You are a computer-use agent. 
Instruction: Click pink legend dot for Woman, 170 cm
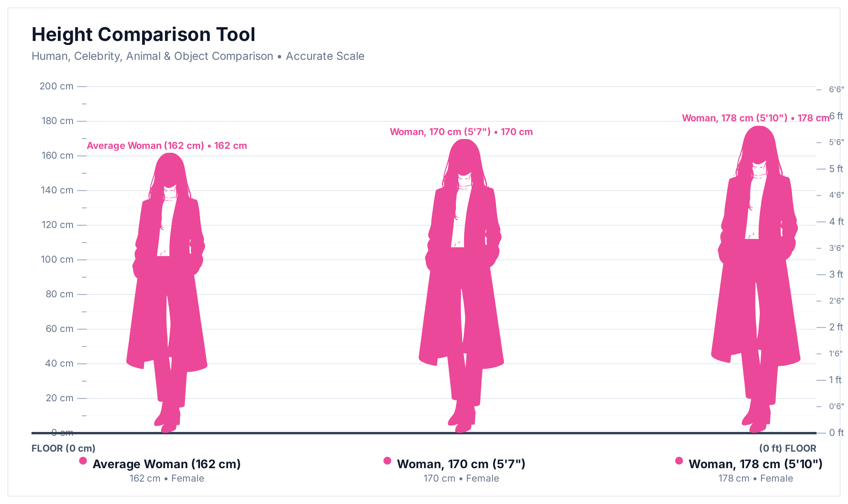point(387,461)
